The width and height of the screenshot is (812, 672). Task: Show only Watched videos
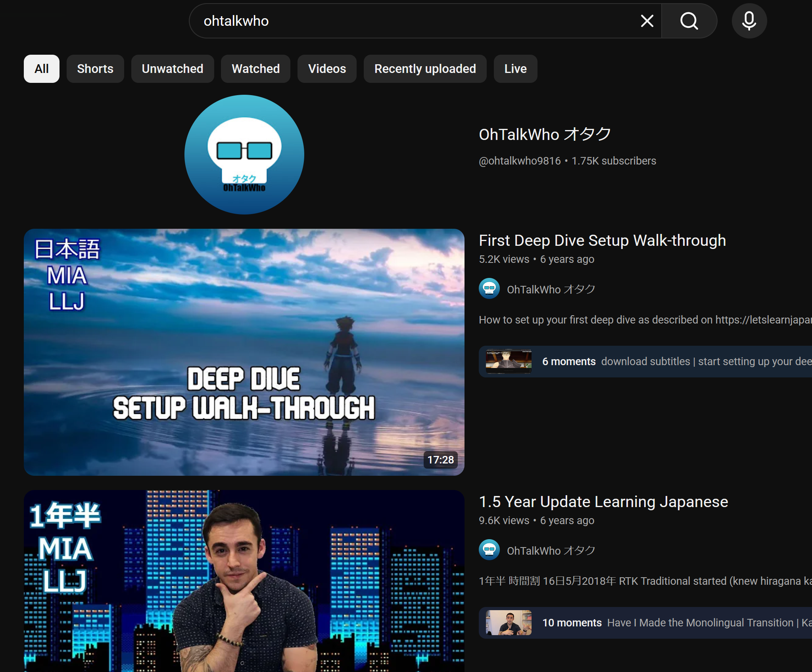click(x=255, y=69)
